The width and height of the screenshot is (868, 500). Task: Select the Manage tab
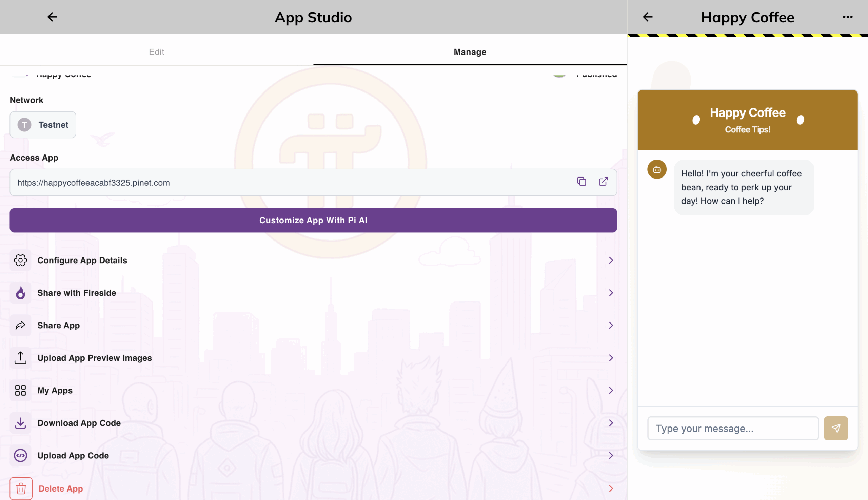tap(469, 52)
